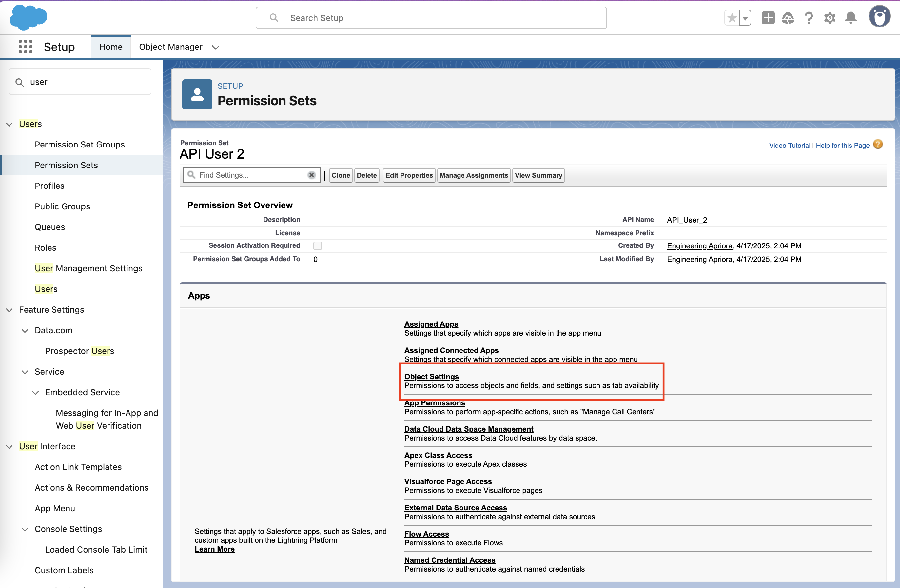This screenshot has width=900, height=588.
Task: Open the Created By Engineering Apriora link
Action: point(699,246)
